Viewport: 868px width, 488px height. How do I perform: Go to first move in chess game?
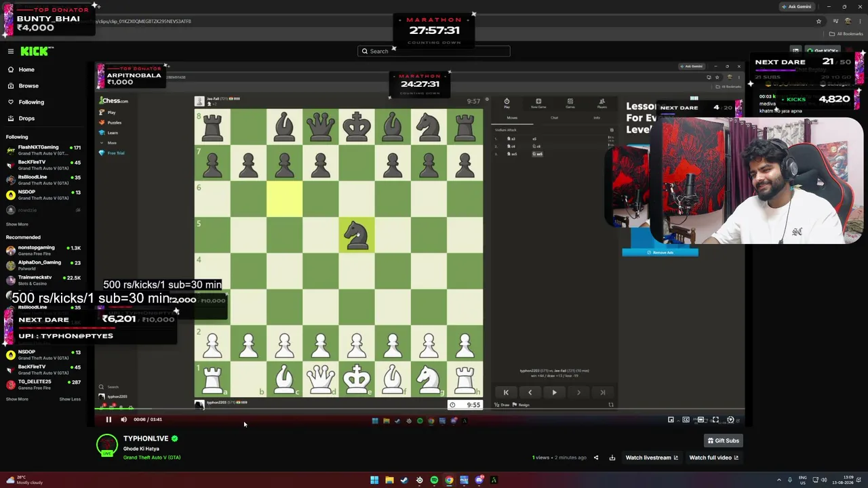click(x=506, y=392)
